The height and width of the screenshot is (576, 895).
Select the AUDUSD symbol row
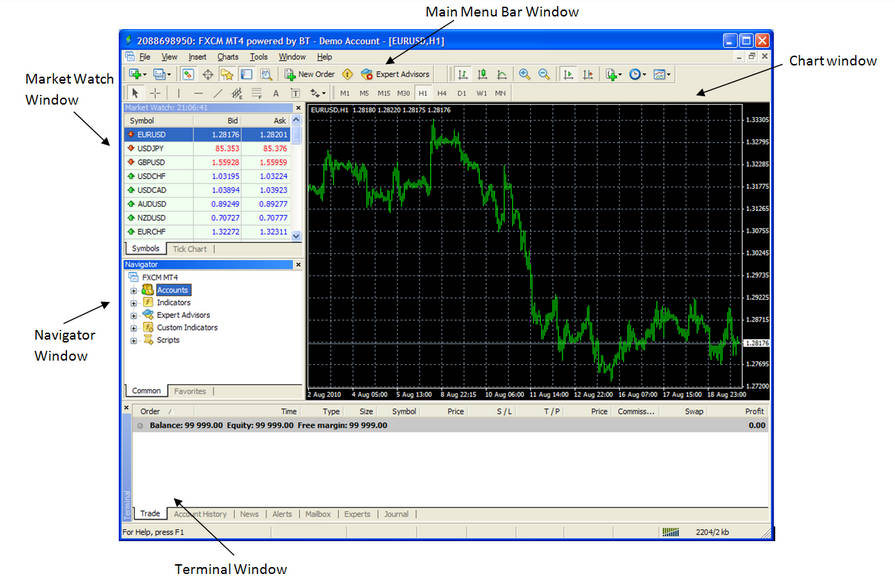(208, 204)
